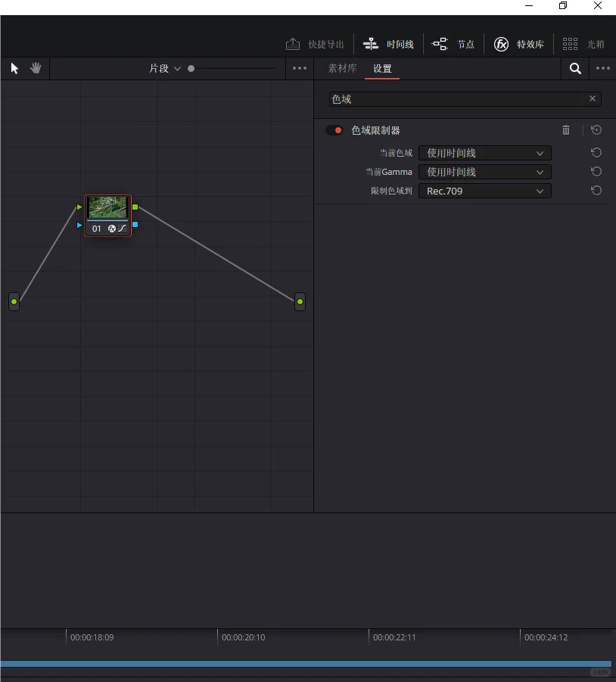Open the 当前Gamma dropdown
Image resolution: width=616 pixels, height=682 pixels.
point(485,173)
